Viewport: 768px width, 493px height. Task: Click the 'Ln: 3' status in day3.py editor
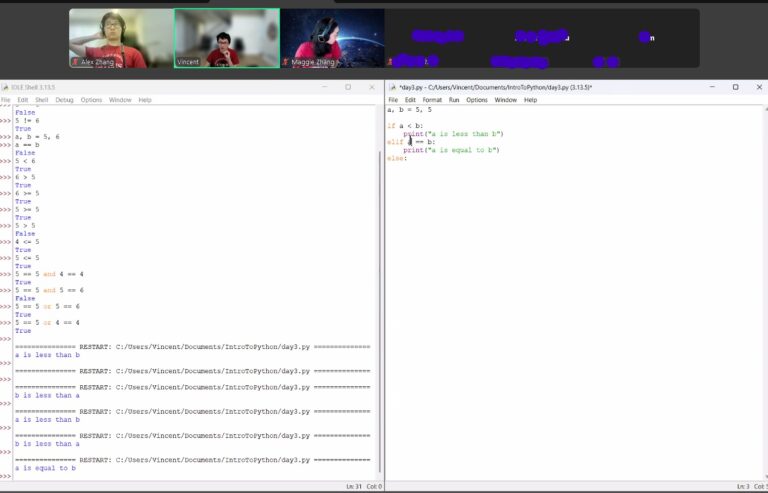click(743, 487)
